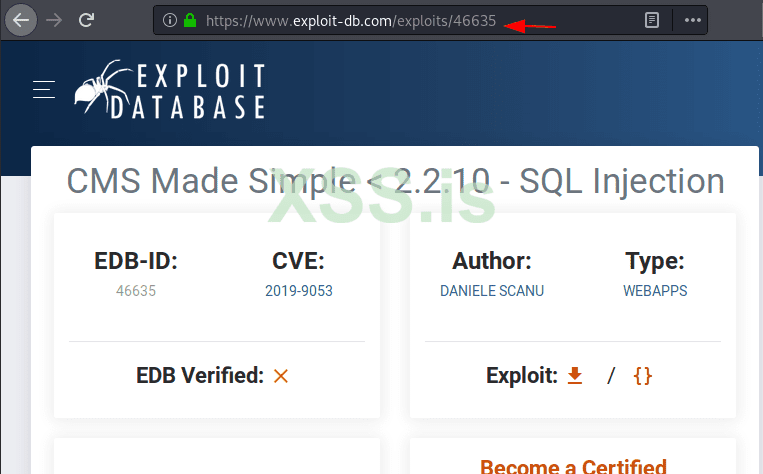
Task: Click the EDB-ID: label
Action: coord(136,261)
